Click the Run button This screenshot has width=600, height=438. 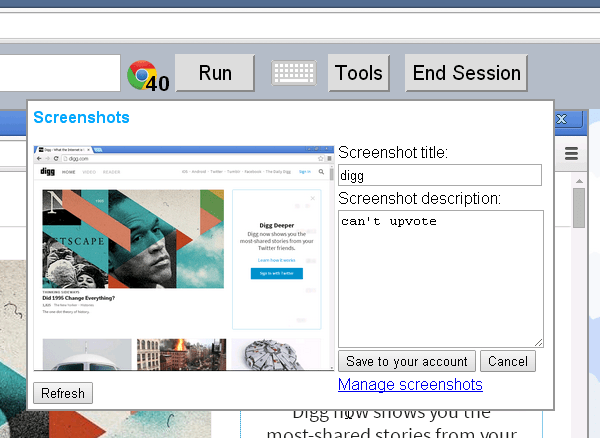(215, 73)
